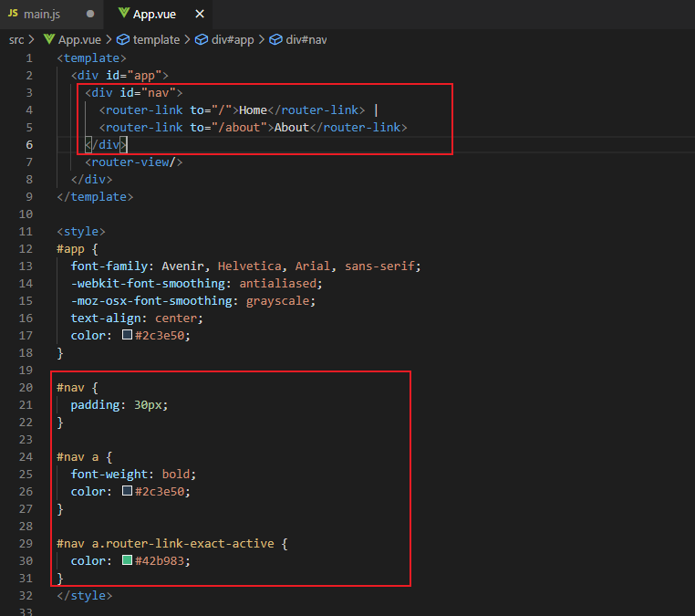The width and height of the screenshot is (695, 616).
Task: Click the text-align: center declaration
Action: click(137, 318)
